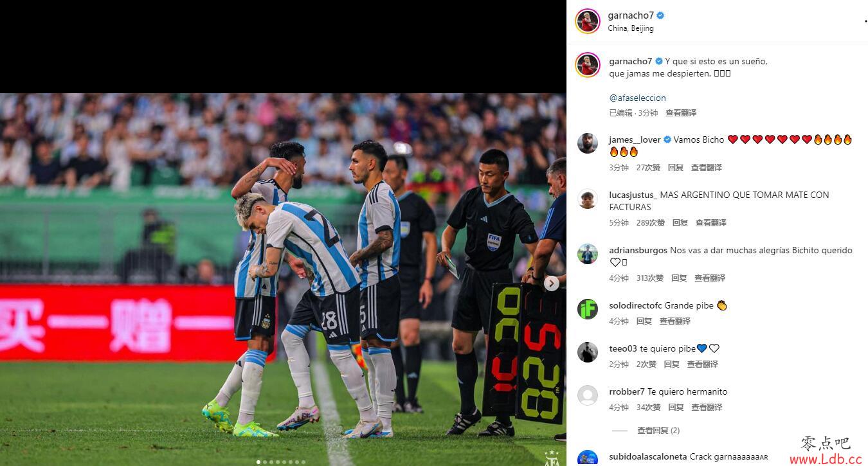Open rrobber7 default grey avatar
This screenshot has width=868, height=466.
coord(587,395)
